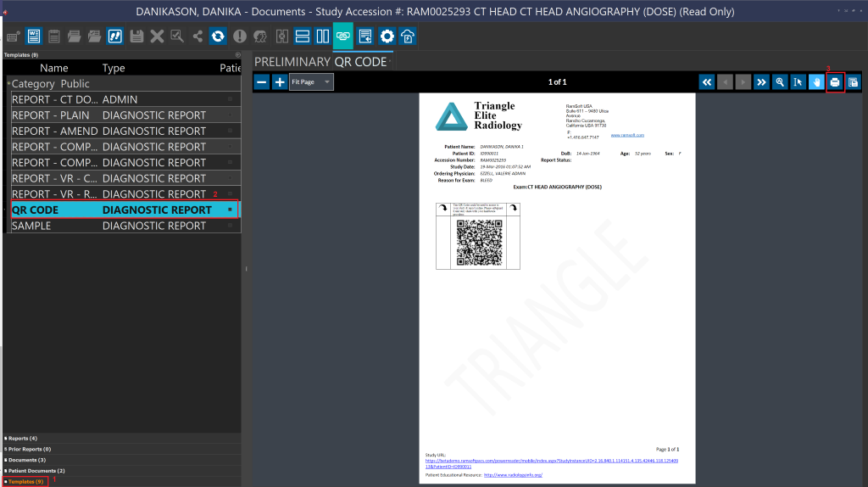Viewport: 868px width, 487px height.
Task: Click the magnifier search icon in viewer
Action: click(x=779, y=82)
